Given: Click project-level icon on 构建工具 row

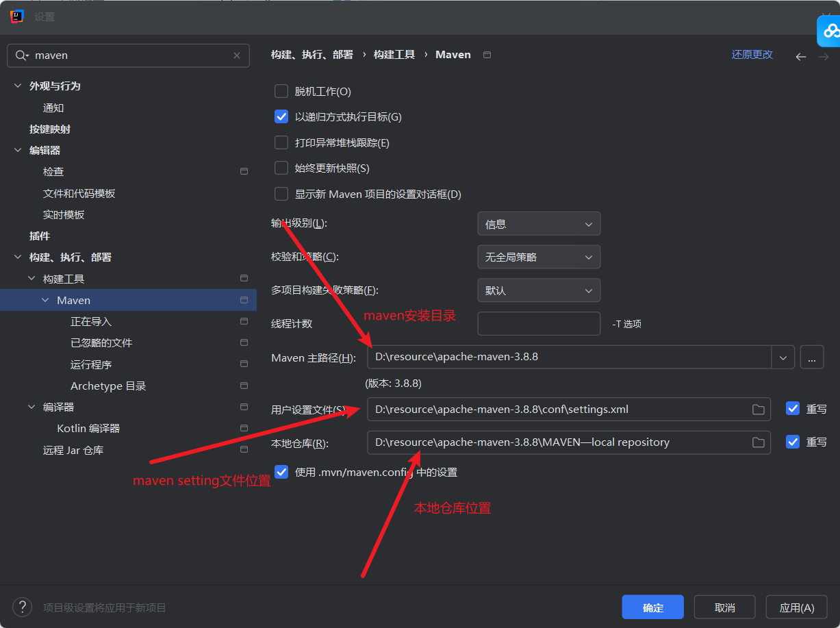Looking at the screenshot, I should coord(244,278).
